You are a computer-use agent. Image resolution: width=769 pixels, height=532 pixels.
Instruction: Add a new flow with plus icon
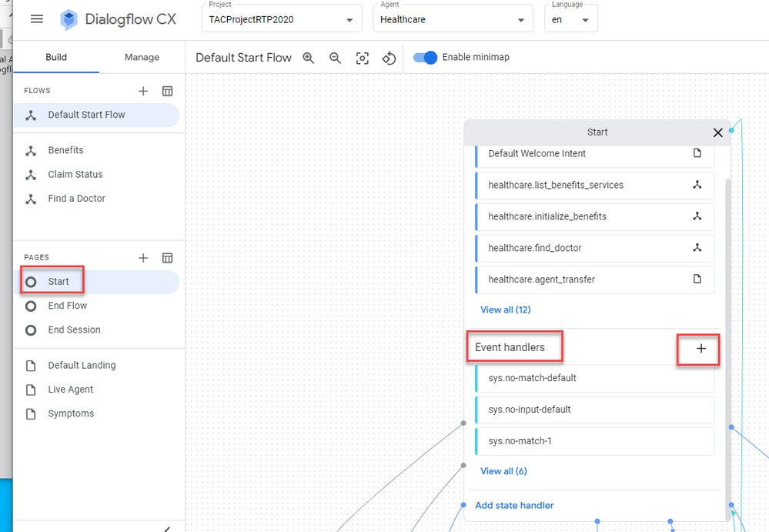(142, 91)
